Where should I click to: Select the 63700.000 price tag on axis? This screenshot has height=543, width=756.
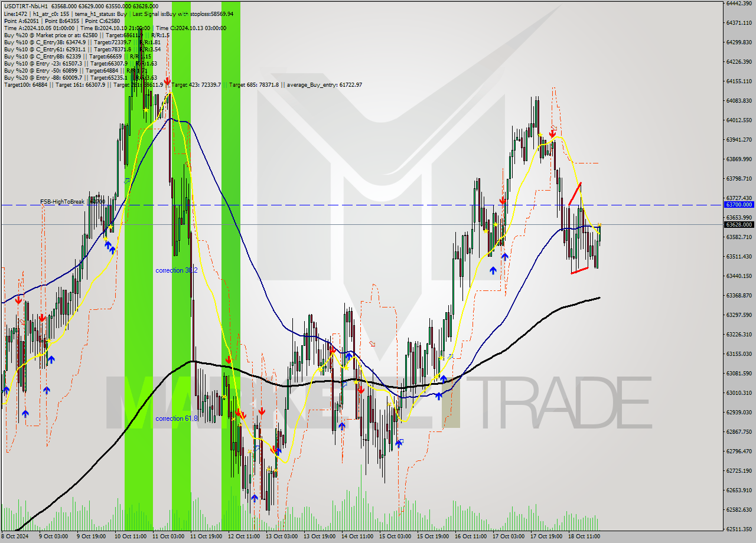[x=739, y=204]
